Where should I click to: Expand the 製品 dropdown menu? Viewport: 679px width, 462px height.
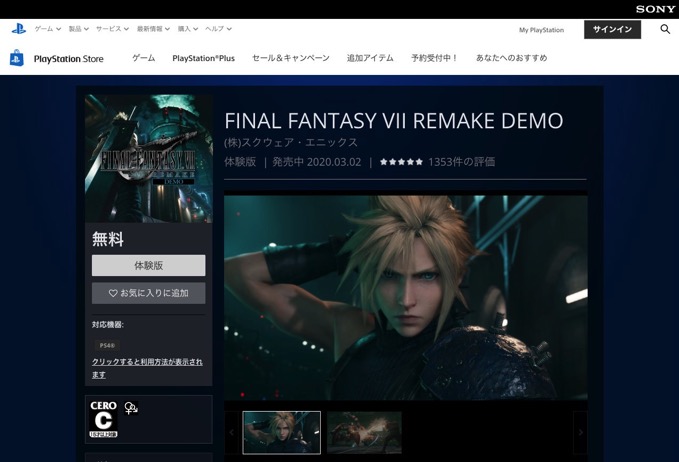point(78,29)
